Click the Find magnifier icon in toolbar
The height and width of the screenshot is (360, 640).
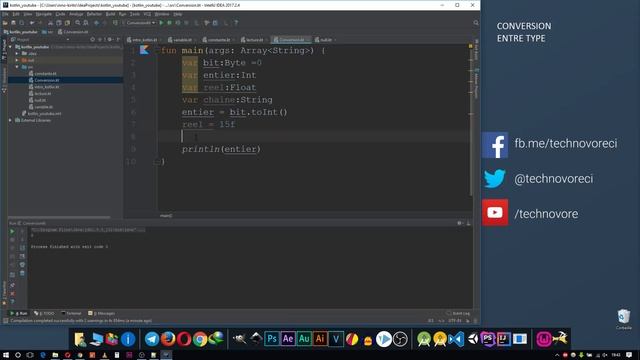[78, 23]
